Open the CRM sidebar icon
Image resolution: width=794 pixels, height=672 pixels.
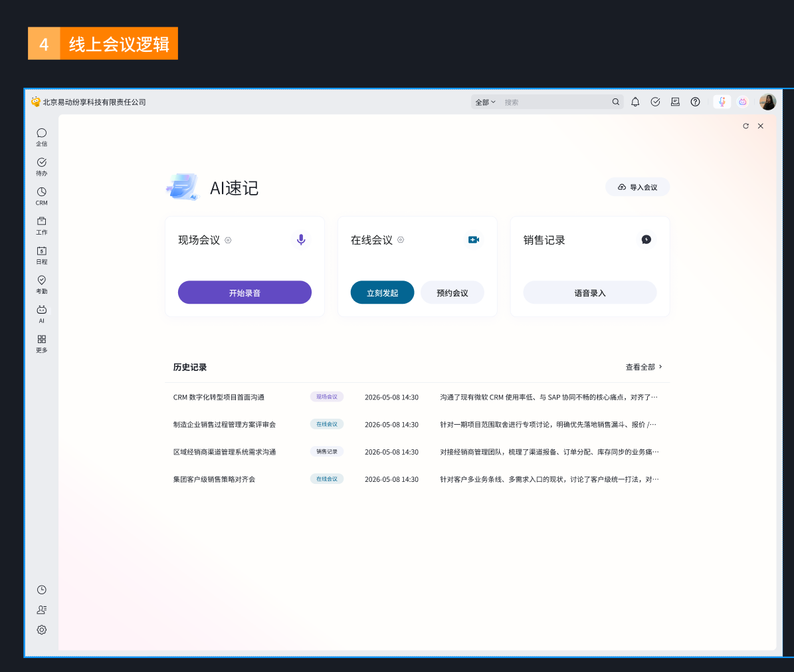click(x=41, y=196)
